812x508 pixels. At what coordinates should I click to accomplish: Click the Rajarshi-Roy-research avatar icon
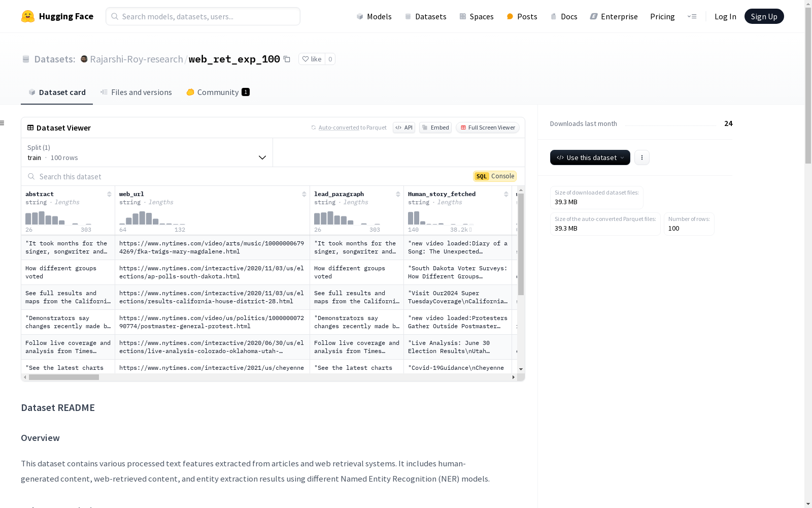(x=84, y=59)
